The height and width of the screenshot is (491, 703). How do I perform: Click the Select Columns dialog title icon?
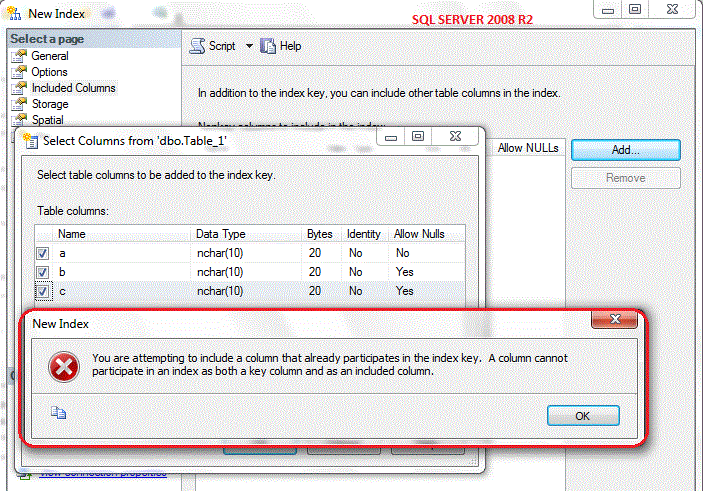(30, 141)
